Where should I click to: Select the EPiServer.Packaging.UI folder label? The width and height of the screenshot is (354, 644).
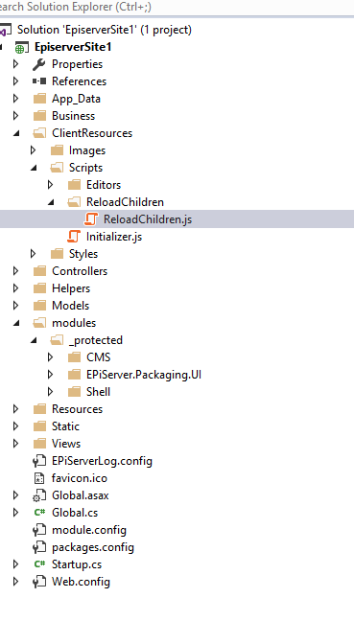(x=144, y=375)
